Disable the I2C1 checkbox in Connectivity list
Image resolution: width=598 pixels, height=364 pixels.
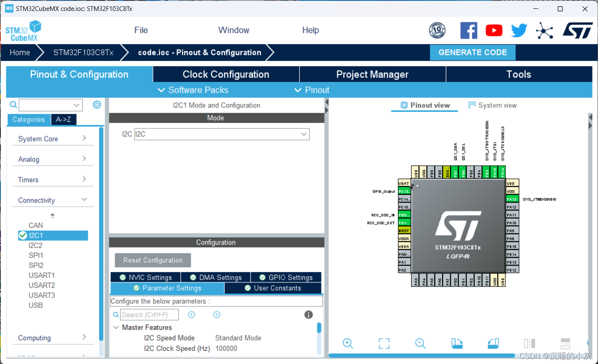click(x=22, y=235)
